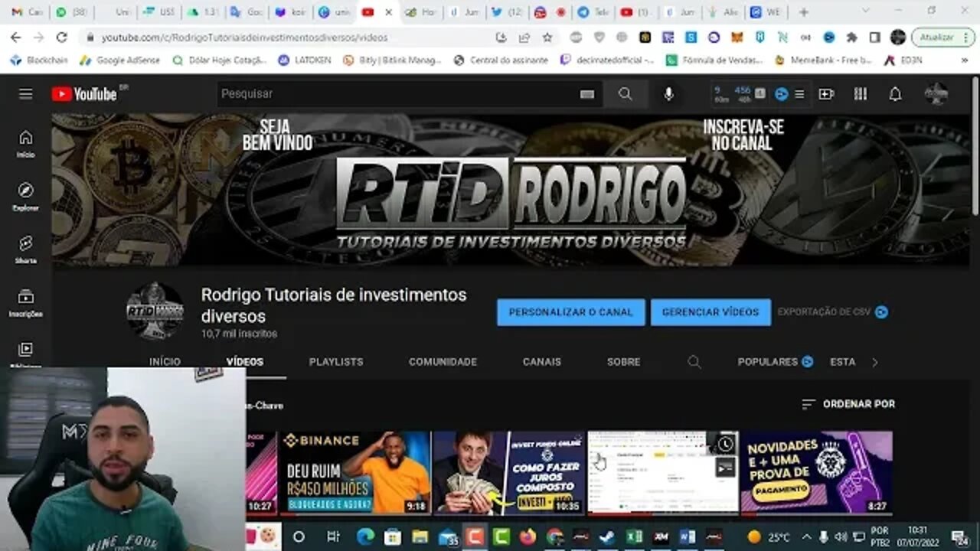980x551 pixels.
Task: Open the TubeBuddy list menu icon
Action: tap(799, 94)
